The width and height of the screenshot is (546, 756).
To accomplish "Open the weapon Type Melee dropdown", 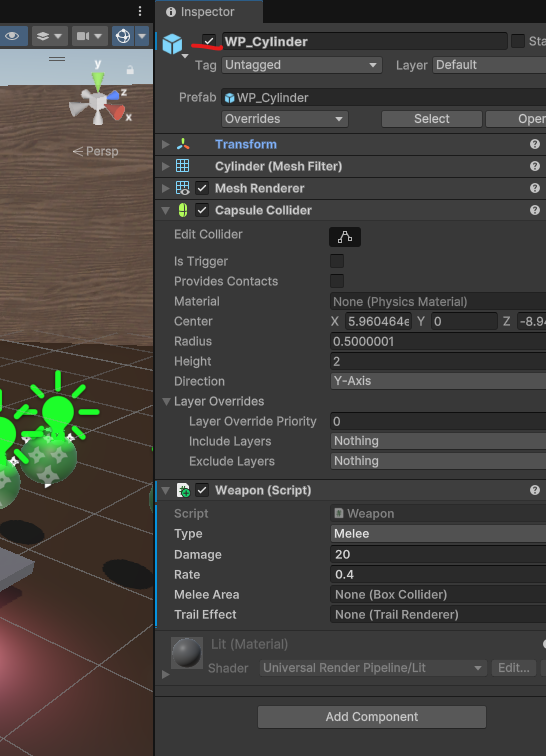I will click(x=438, y=534).
